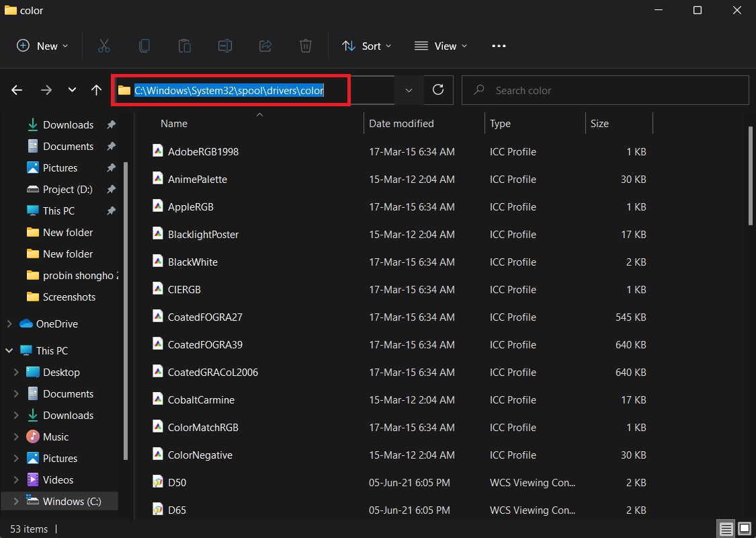Open the Sort dropdown
This screenshot has height=538, width=756.
click(367, 46)
